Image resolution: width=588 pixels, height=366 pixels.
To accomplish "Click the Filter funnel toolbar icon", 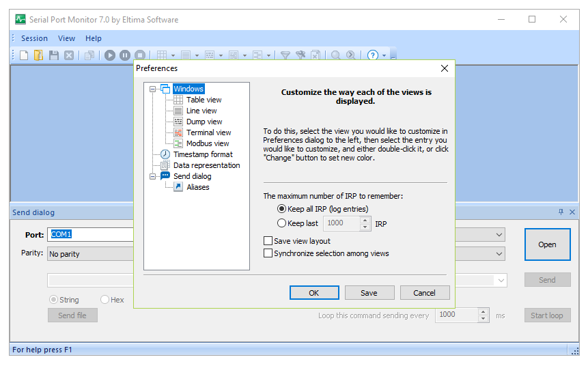I will click(x=285, y=55).
